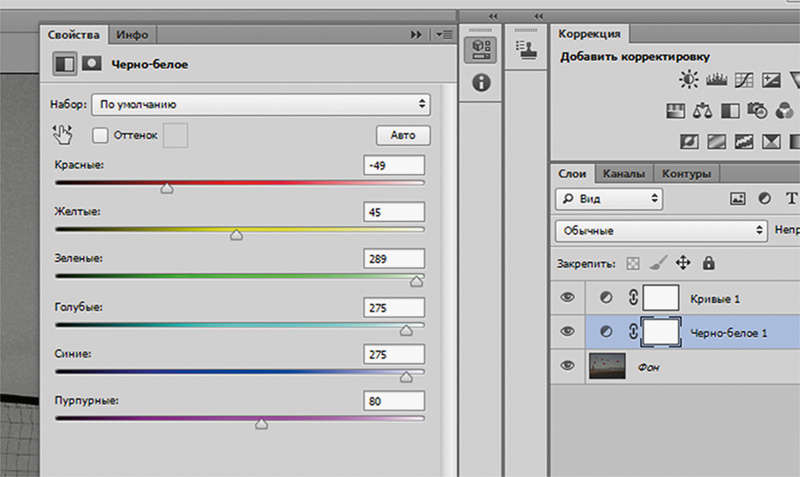Toggle visibility of the Фон layer

tap(569, 365)
